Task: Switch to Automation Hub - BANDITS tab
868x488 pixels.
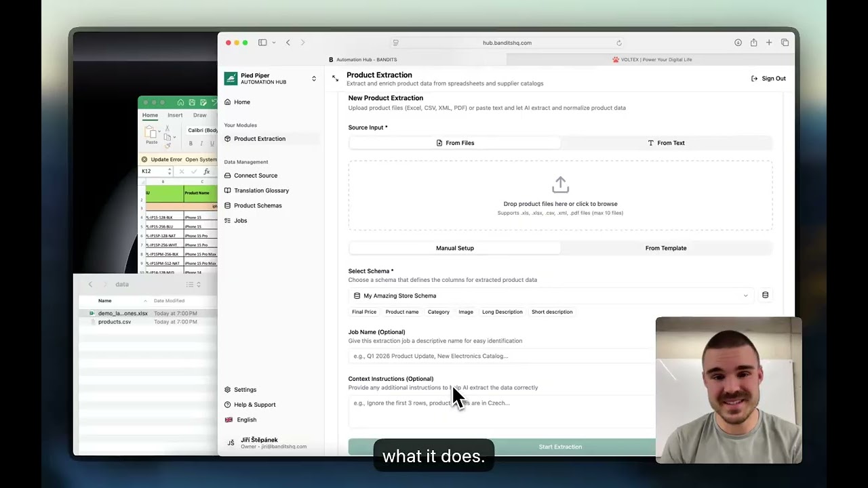Action: (362, 60)
